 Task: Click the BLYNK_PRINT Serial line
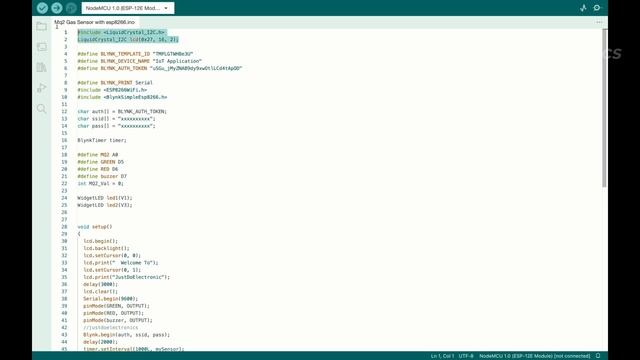pyautogui.click(x=115, y=83)
